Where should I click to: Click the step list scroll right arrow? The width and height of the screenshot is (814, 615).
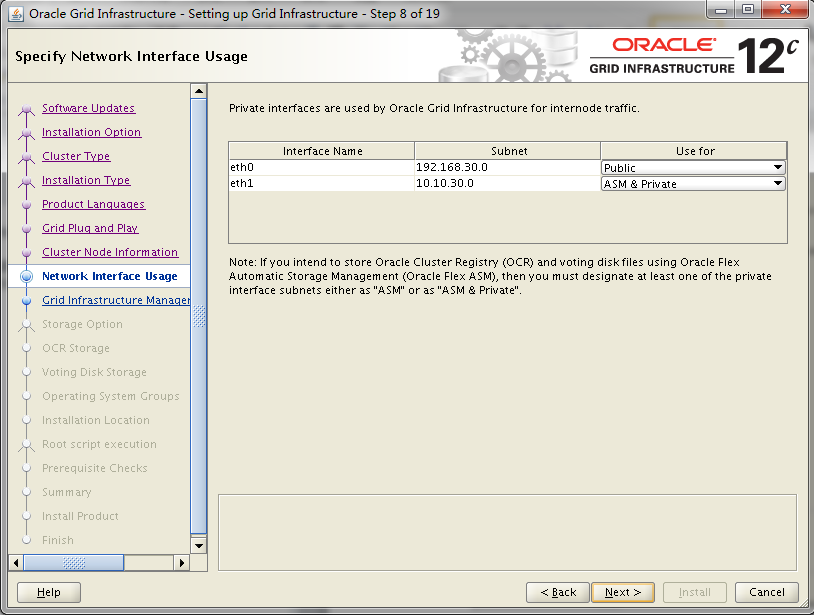[181, 563]
